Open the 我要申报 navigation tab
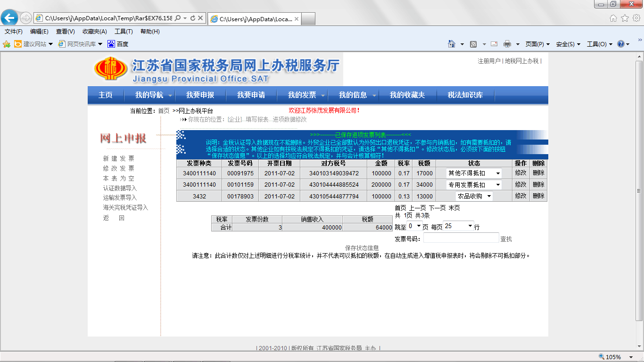 [200, 95]
